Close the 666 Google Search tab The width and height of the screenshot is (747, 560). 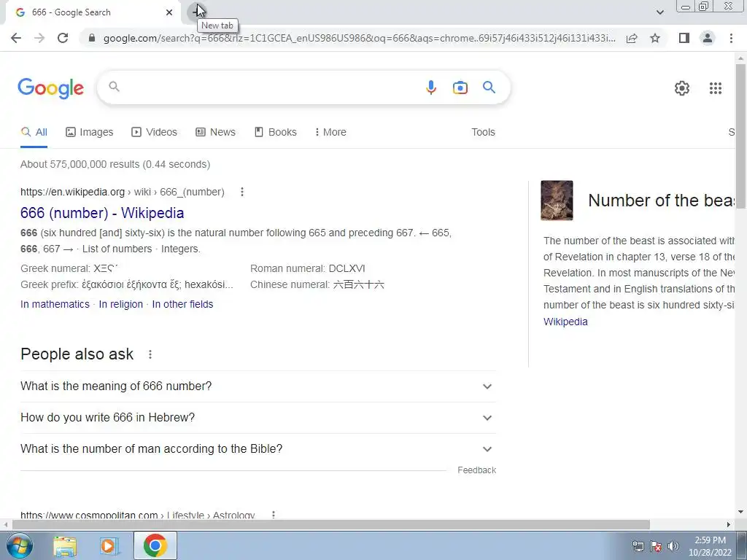(x=169, y=12)
